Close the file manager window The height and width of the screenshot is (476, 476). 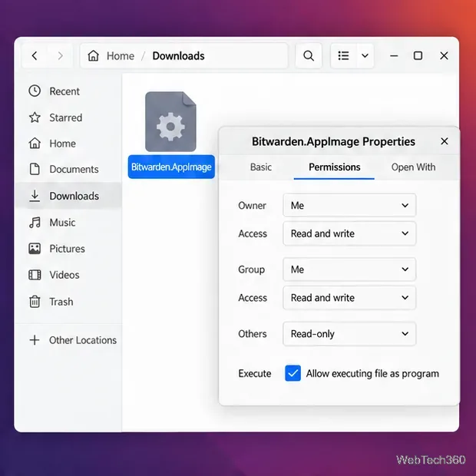pyautogui.click(x=444, y=55)
